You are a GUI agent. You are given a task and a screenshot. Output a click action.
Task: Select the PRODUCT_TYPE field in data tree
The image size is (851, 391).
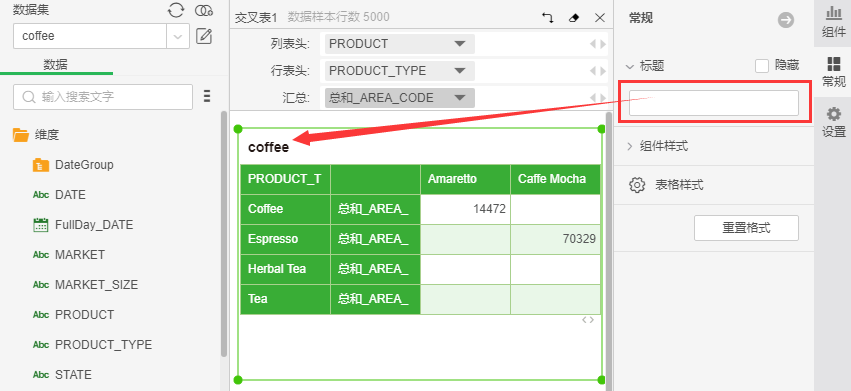click(x=104, y=344)
